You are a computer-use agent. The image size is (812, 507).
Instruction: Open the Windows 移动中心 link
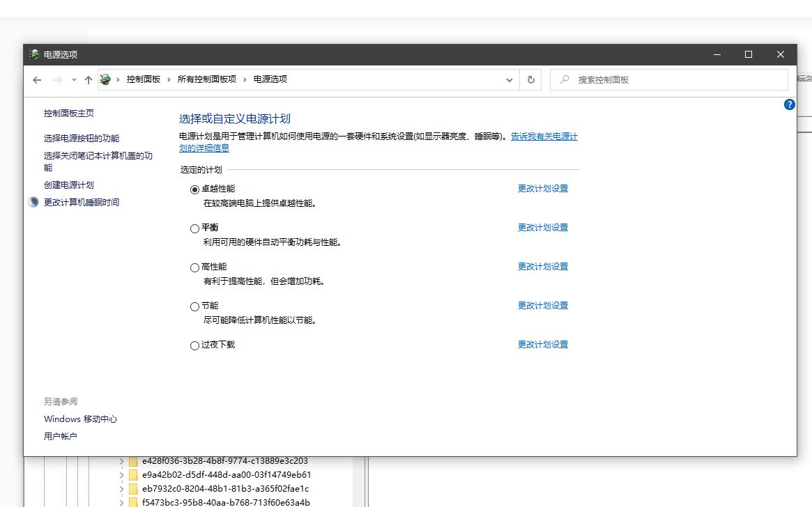79,419
